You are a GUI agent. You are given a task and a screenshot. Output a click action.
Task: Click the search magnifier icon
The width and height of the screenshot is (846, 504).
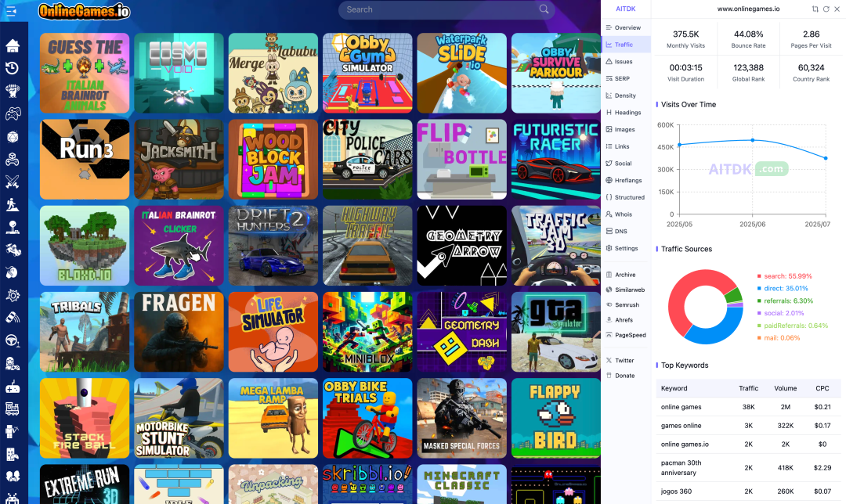tap(544, 9)
